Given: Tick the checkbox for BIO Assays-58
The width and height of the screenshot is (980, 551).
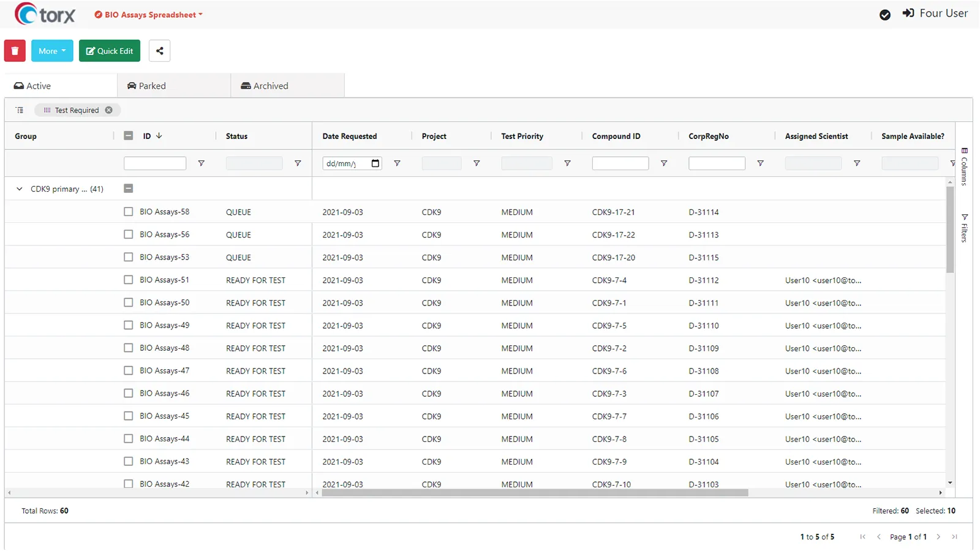Looking at the screenshot, I should (128, 212).
